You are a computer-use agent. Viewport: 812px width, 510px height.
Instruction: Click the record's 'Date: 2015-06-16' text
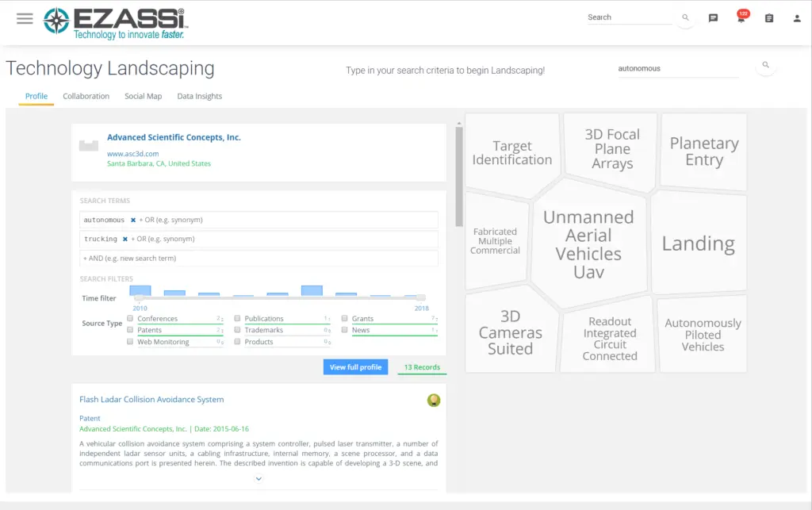[222, 429]
